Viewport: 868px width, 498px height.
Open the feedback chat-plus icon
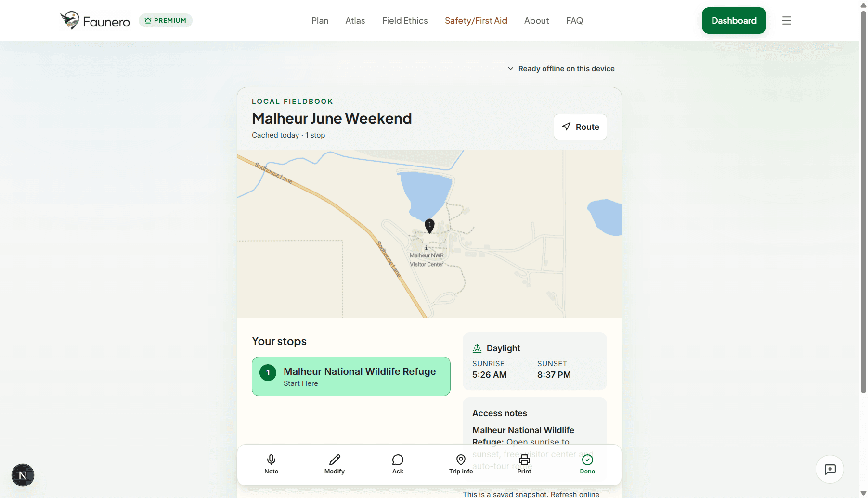(830, 469)
